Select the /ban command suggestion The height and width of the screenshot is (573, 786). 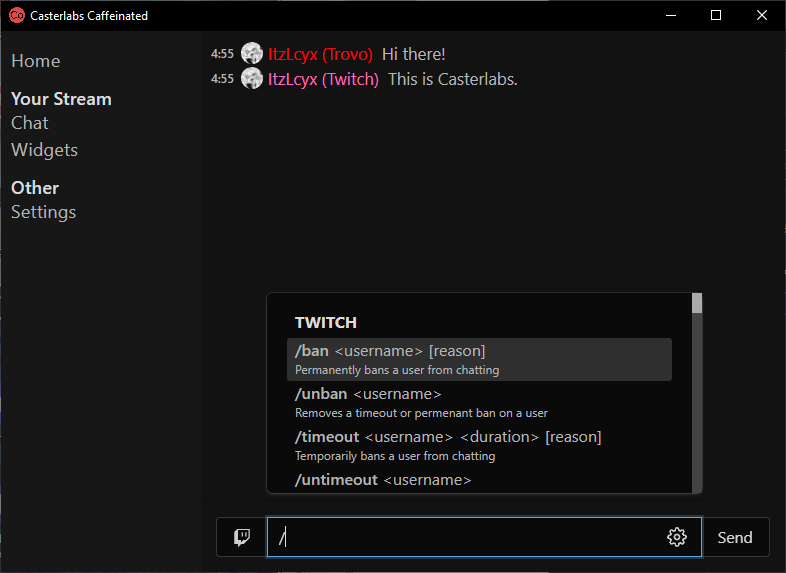coord(479,359)
